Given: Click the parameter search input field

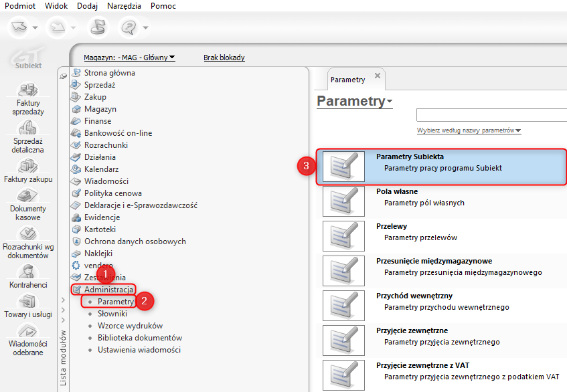Looking at the screenshot, I should [x=491, y=115].
